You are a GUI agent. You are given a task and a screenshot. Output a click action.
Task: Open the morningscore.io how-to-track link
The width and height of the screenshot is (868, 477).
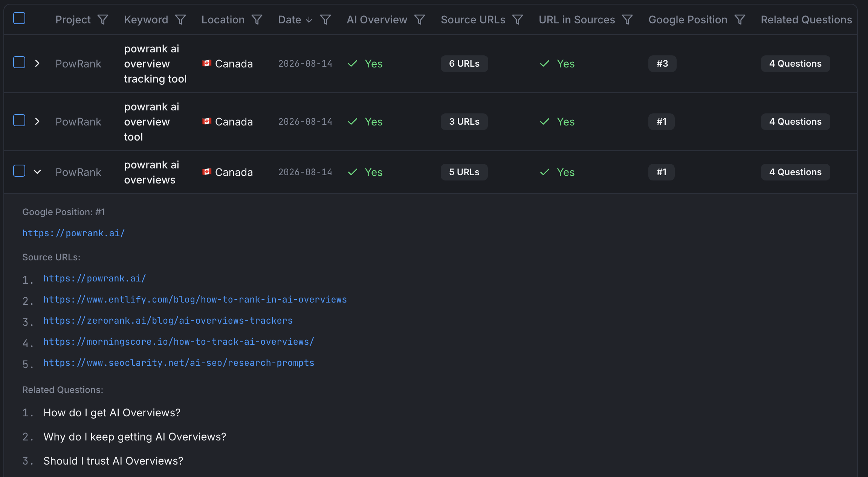point(179,342)
